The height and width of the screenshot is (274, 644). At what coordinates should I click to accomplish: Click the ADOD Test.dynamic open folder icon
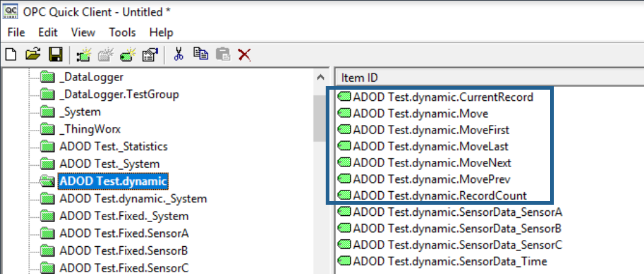(x=48, y=181)
